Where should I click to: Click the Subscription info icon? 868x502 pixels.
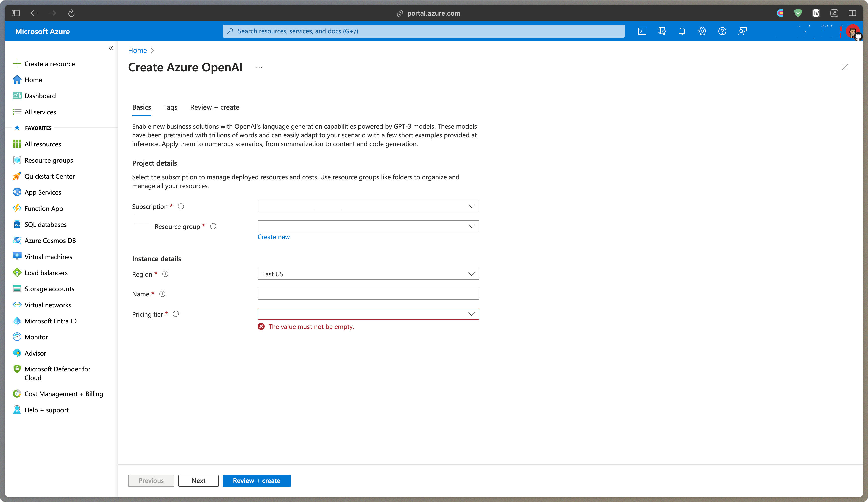tap(181, 206)
